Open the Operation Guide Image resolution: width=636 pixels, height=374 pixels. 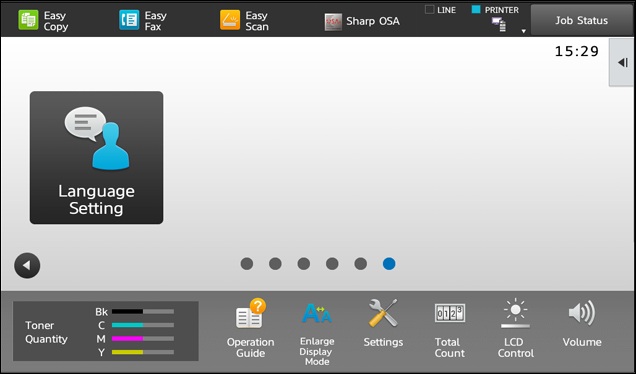pos(250,329)
